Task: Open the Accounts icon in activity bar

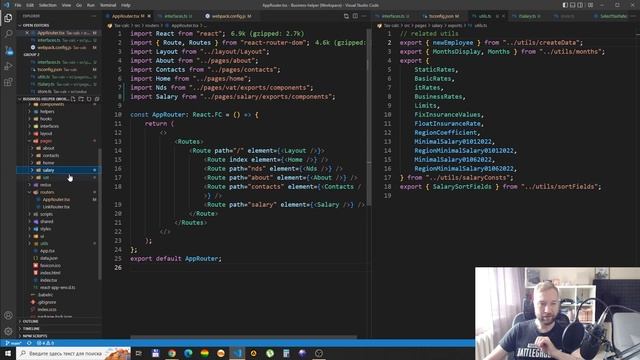Action: (8, 316)
